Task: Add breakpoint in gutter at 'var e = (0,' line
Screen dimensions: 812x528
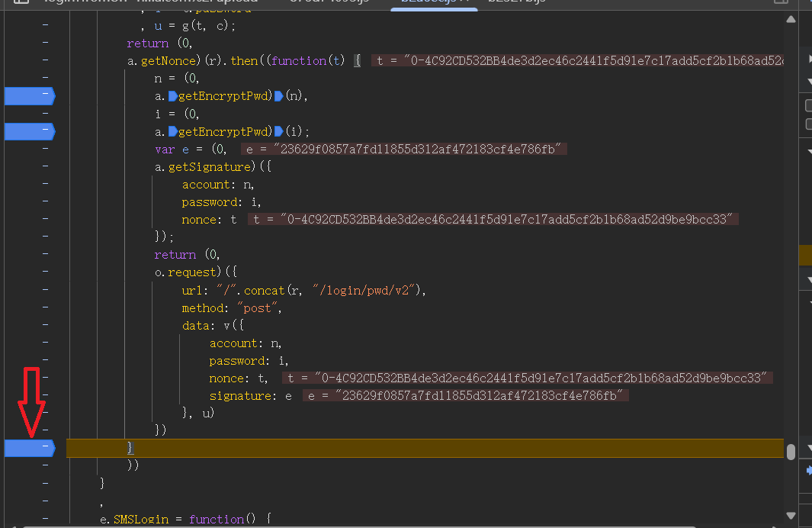Action: tap(46, 149)
